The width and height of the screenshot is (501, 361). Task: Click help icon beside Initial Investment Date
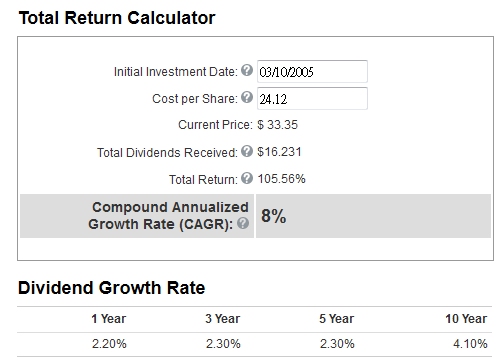point(247,70)
